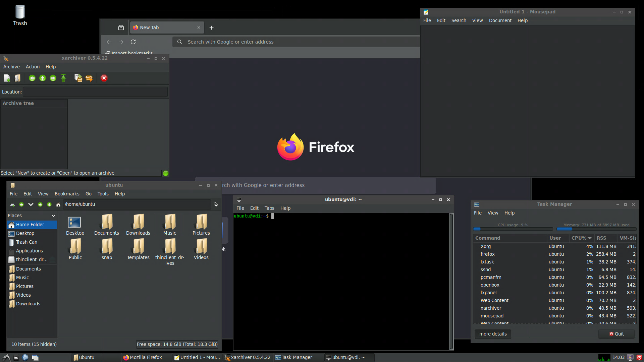Click the New archive icon in xarchiver
Image resolution: width=644 pixels, height=362 pixels.
7,78
